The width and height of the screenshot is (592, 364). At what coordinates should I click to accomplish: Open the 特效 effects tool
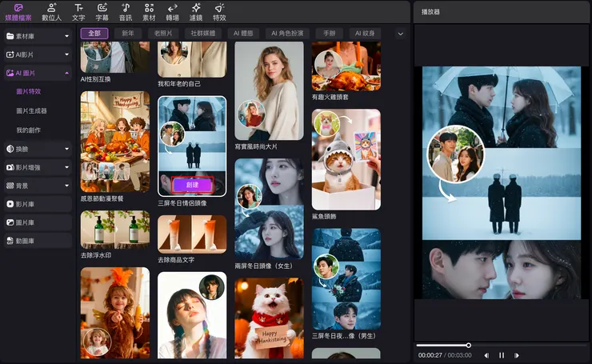pos(219,12)
